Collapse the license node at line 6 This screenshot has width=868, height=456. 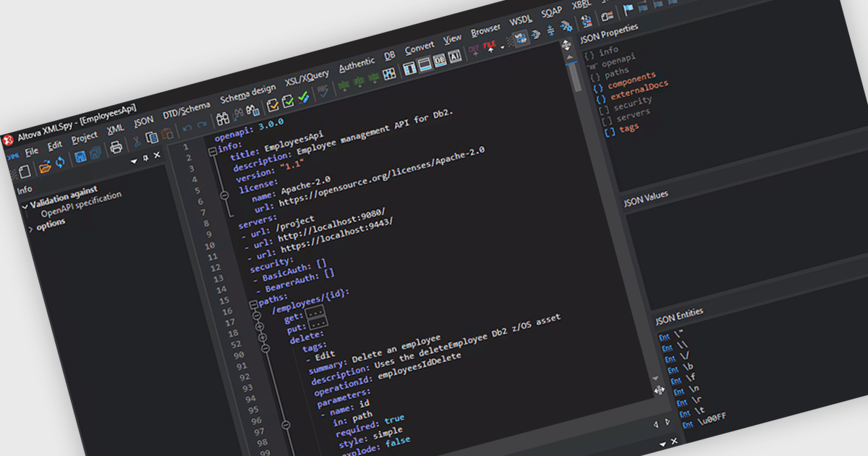point(224,195)
